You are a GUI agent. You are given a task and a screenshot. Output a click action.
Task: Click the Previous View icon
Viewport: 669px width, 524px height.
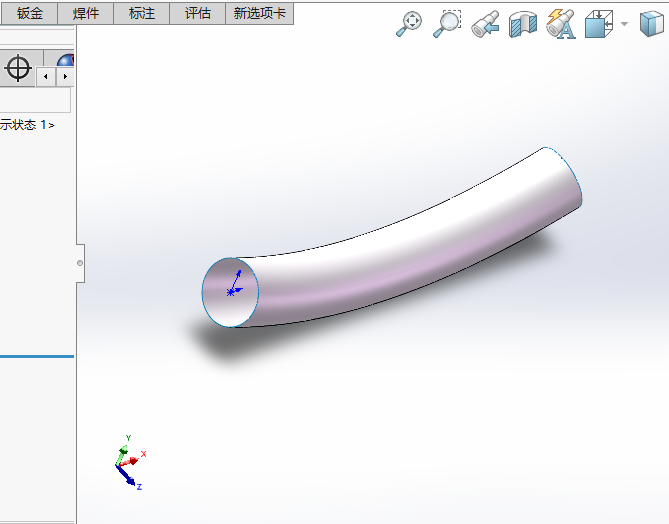point(486,24)
